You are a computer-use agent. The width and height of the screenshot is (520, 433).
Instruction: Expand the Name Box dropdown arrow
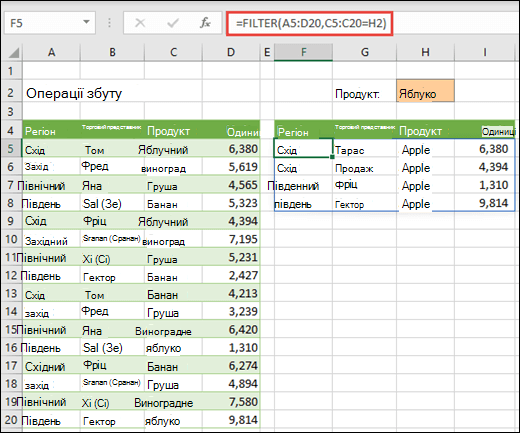pyautogui.click(x=86, y=22)
